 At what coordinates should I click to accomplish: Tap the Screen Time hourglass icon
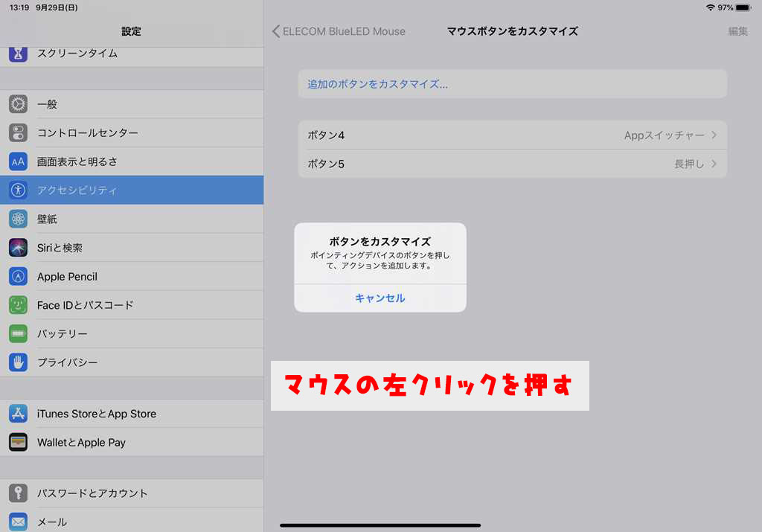[x=18, y=54]
